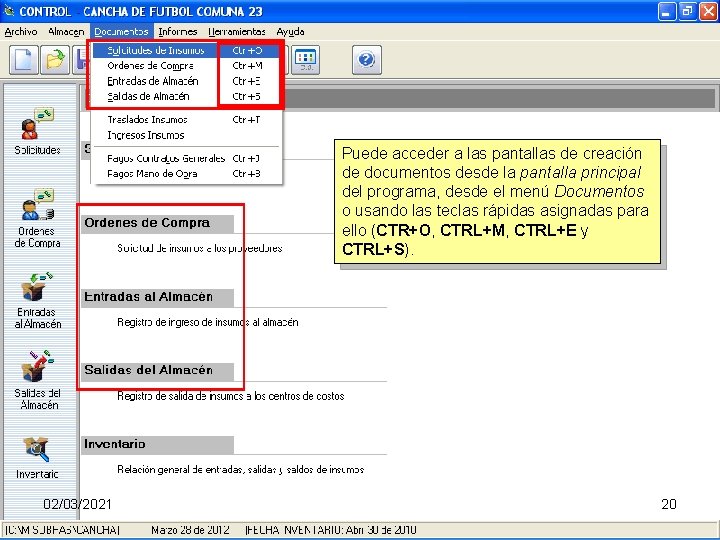Select Ingresos Insumos menu entry
Viewport: 720px width, 540px height.
coord(185,135)
